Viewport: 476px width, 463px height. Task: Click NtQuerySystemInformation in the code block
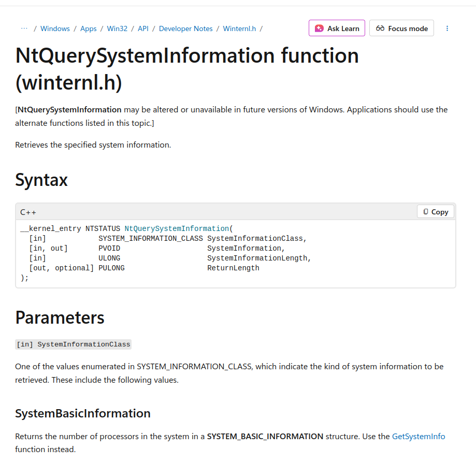tap(177, 228)
